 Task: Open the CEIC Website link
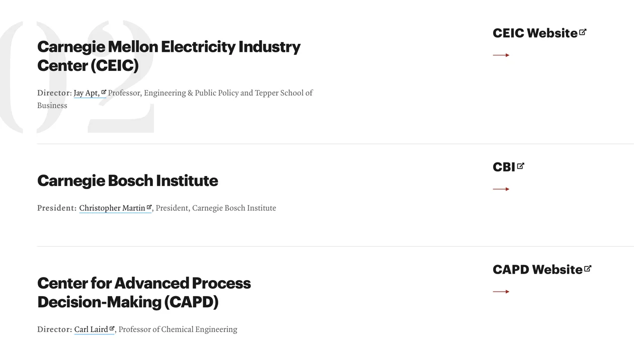click(535, 33)
